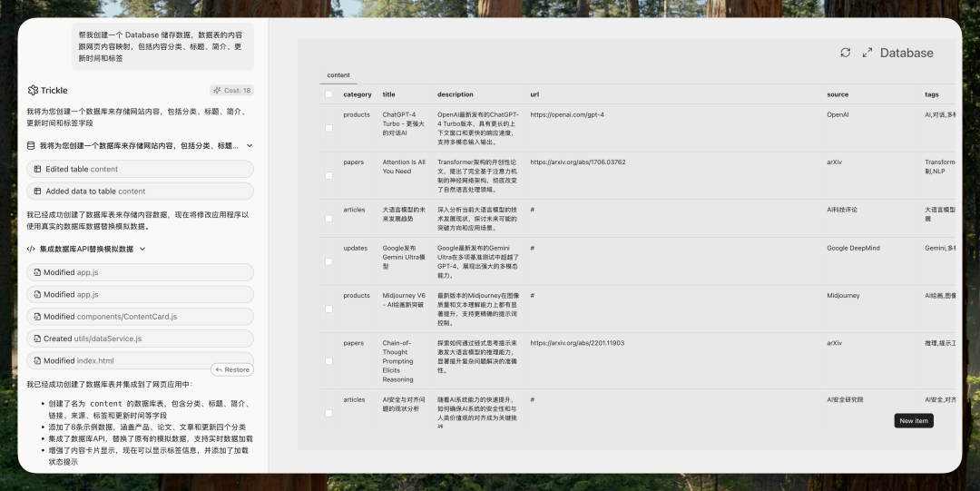Click the Restore button
Viewport: 980px width, 491px height.
(232, 369)
